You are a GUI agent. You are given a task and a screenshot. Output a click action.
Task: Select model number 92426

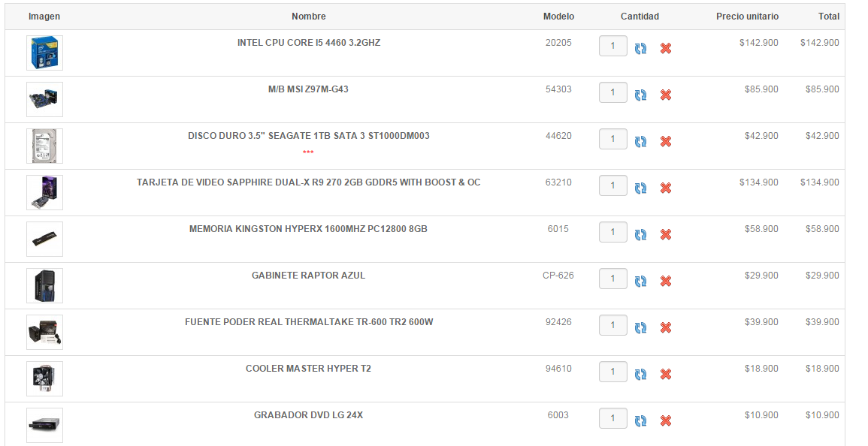click(x=558, y=321)
